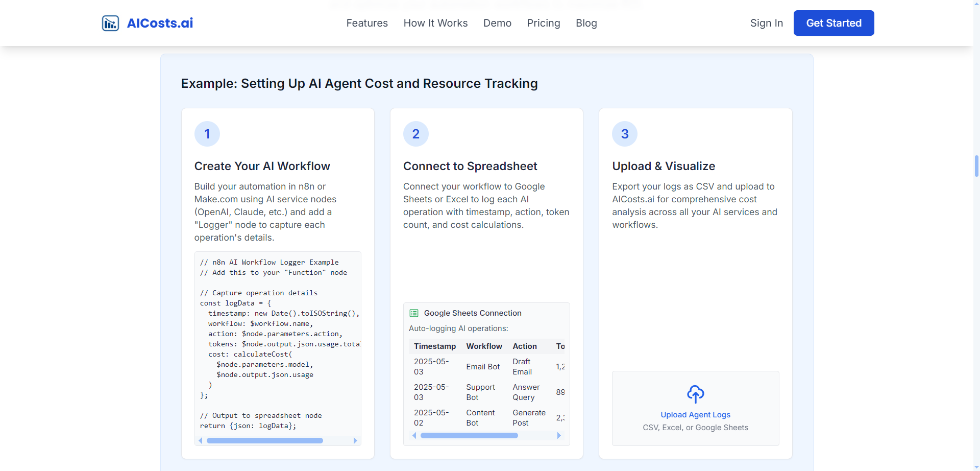Click the 'CSV, Excel, or Google Sheets' caption
Image resolution: width=980 pixels, height=471 pixels.
click(696, 428)
